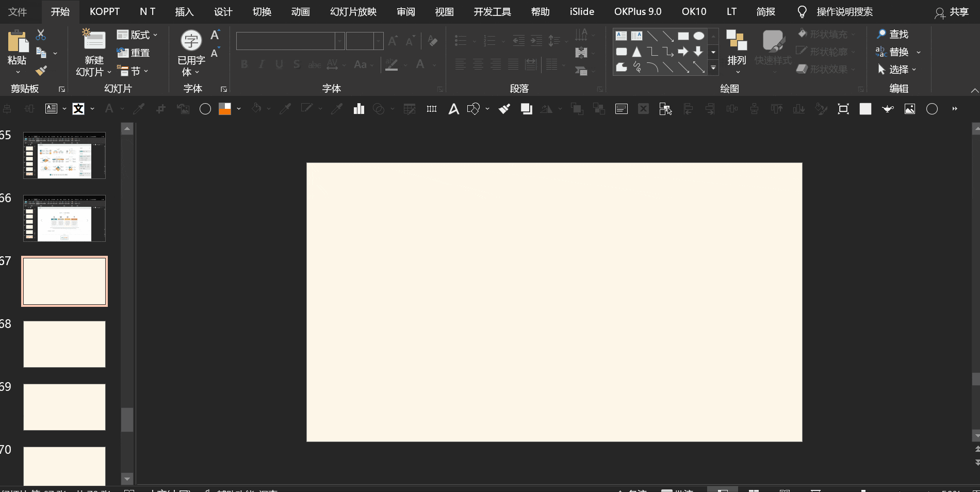Click the 重置 reset button

(x=134, y=53)
